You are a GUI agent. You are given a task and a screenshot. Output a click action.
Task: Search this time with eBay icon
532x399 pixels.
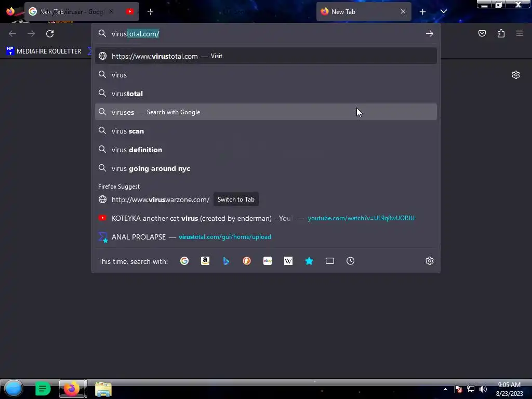(x=268, y=261)
